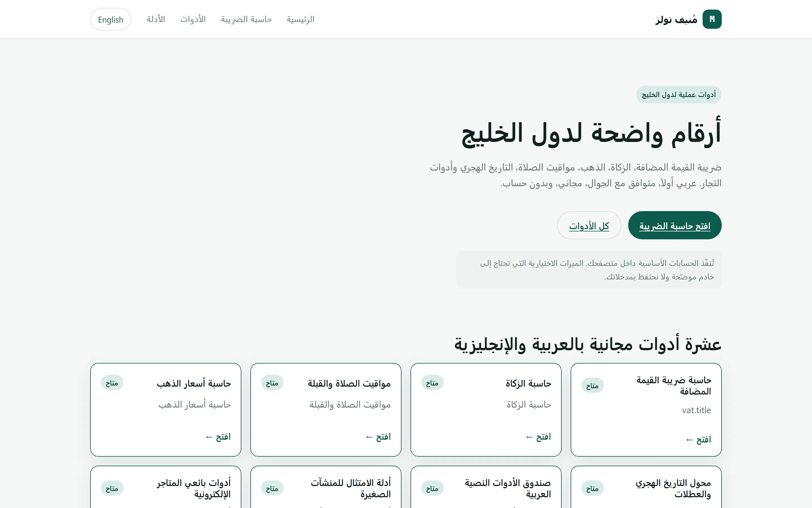Viewport: 812px width, 508px height.
Task: Click the مُنيف تولز brand name
Action: click(x=676, y=19)
